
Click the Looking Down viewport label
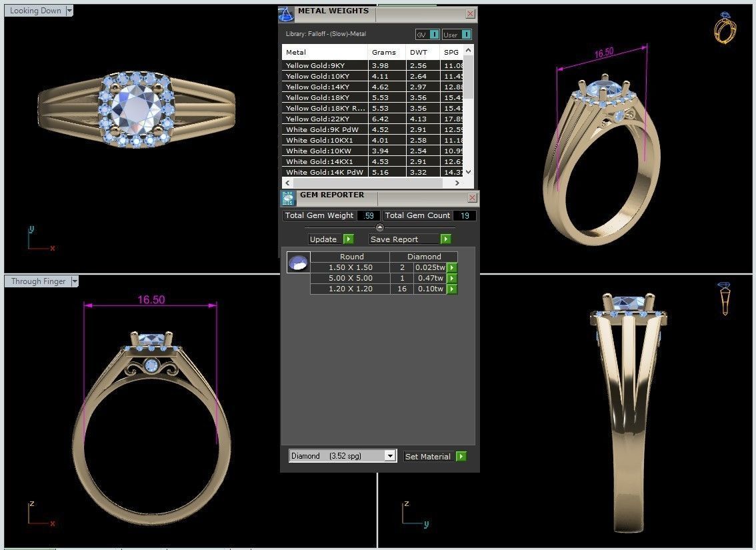click(35, 11)
